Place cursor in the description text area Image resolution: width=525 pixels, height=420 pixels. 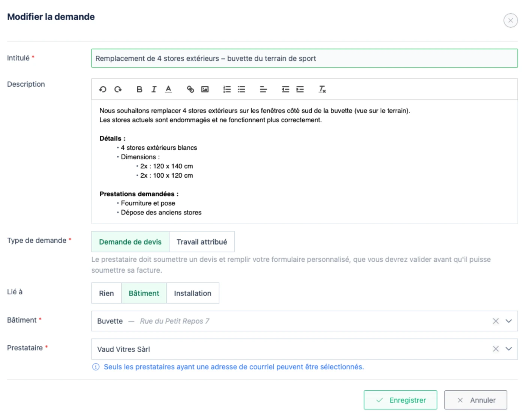[x=304, y=162]
